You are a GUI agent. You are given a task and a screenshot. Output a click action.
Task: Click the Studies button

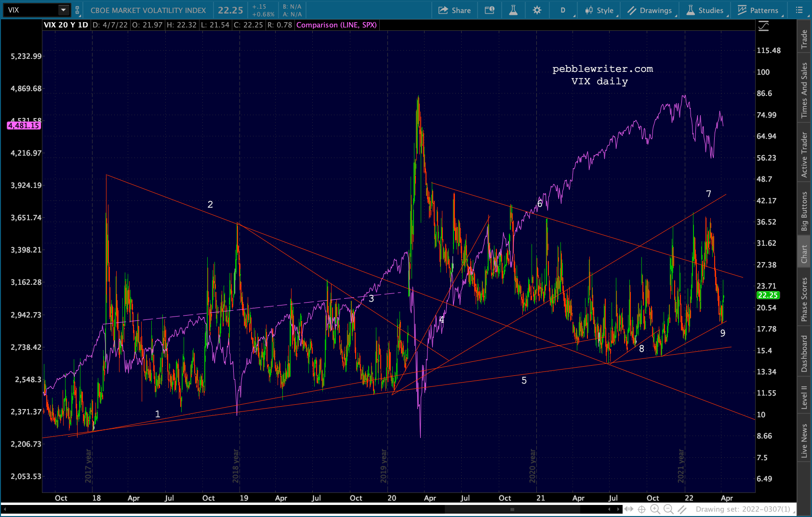705,10
